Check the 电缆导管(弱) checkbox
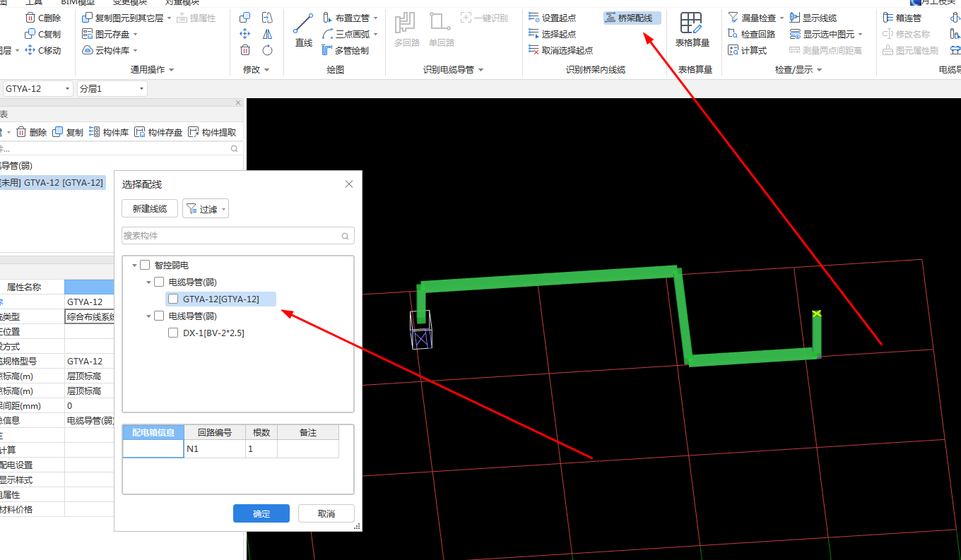The width and height of the screenshot is (961, 560). tap(159, 282)
